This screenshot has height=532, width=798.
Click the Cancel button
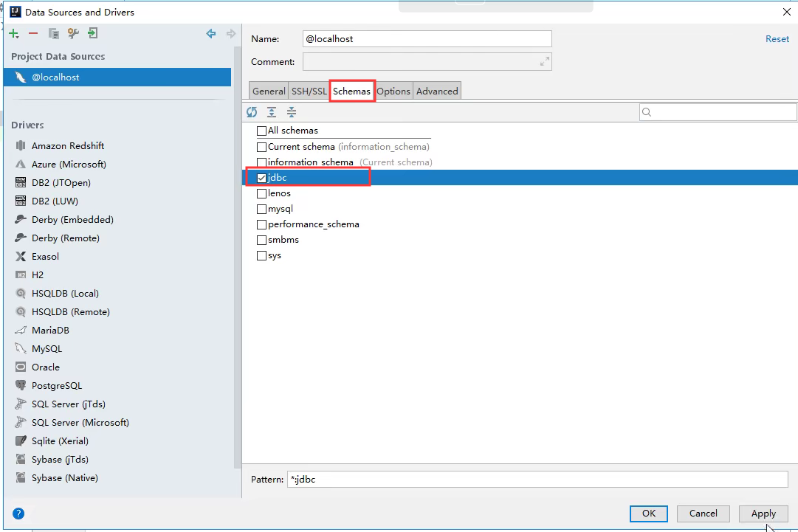[x=704, y=514]
